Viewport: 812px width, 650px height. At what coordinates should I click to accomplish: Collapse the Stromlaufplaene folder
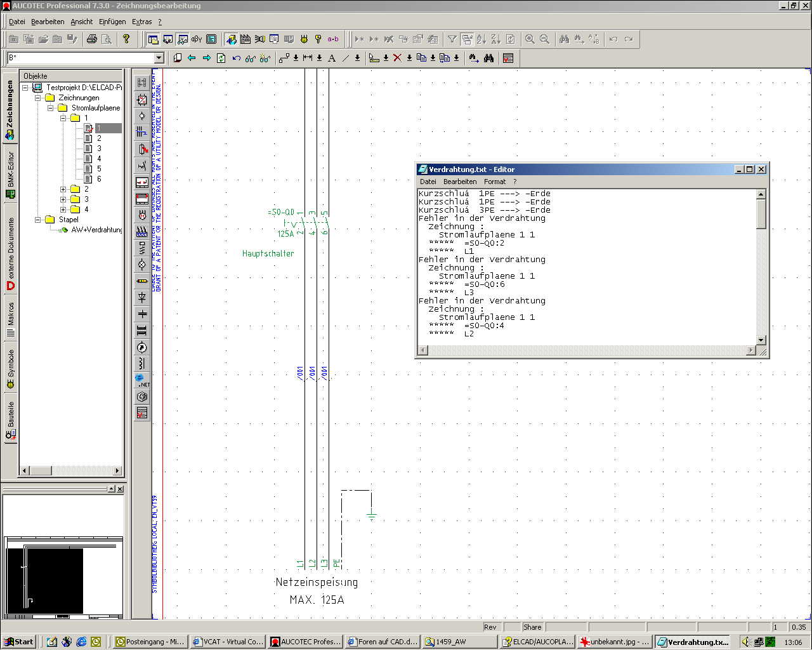[51, 108]
